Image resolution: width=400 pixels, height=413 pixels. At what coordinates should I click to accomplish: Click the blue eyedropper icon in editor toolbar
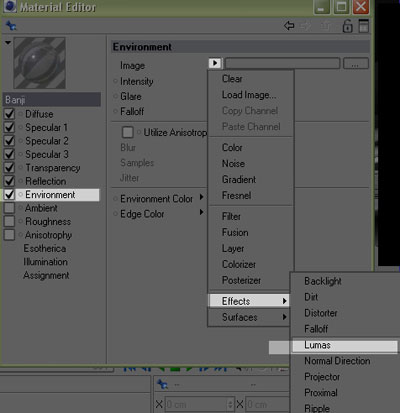coord(11,25)
